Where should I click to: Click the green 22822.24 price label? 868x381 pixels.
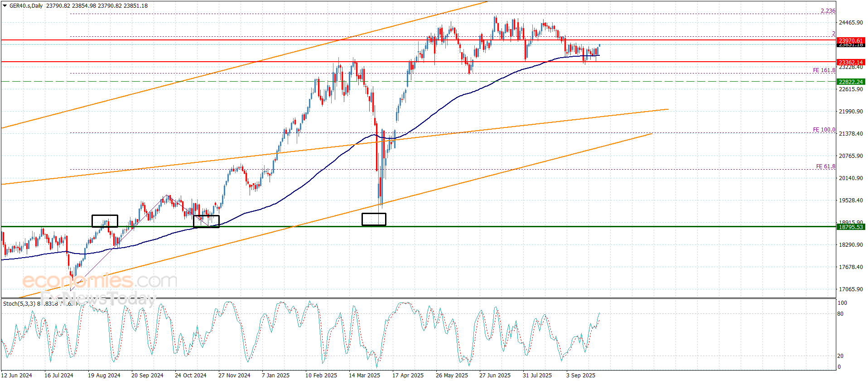click(x=851, y=82)
